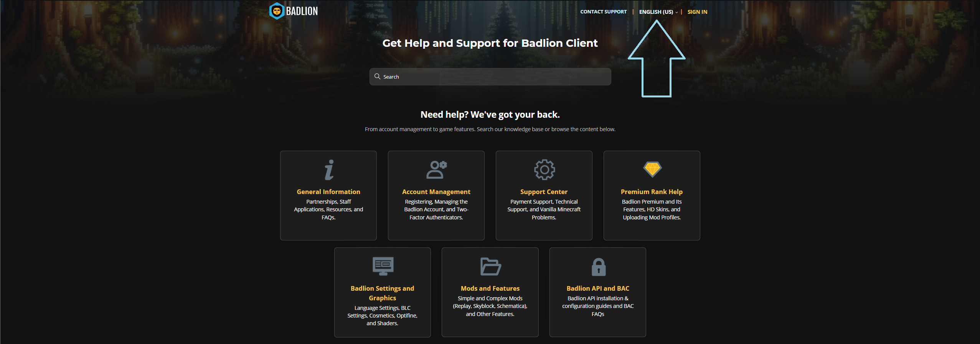Open the General Information heading link
This screenshot has width=980, height=344.
pos(328,192)
